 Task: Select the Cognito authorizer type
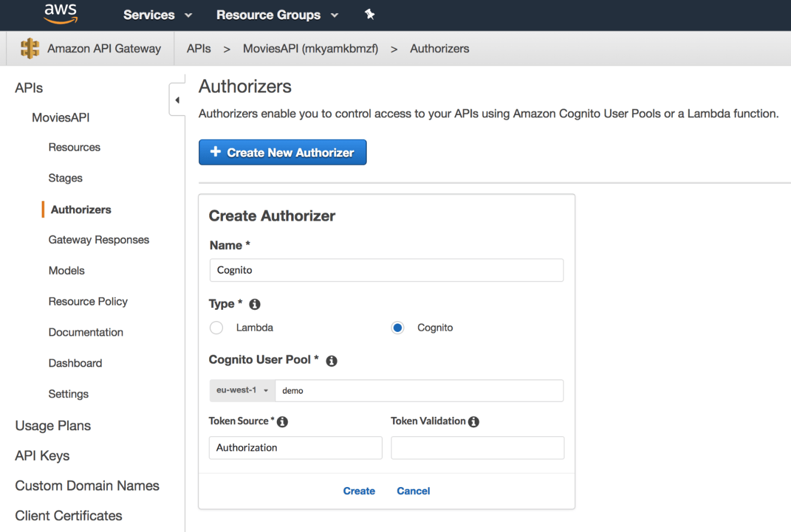point(397,328)
